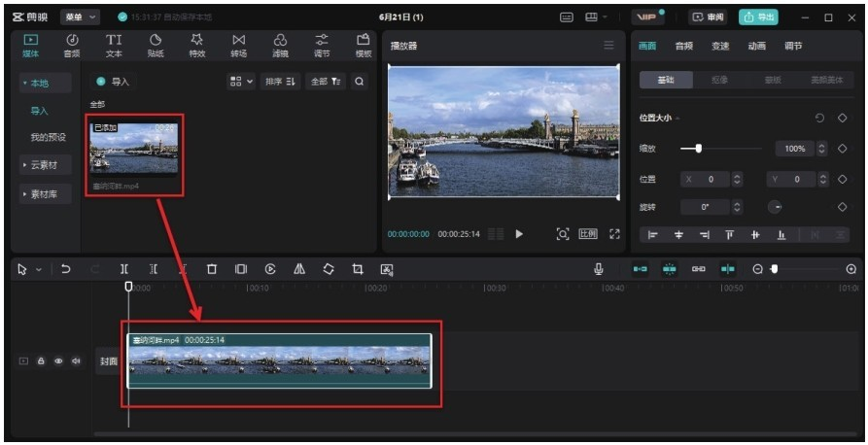The width and height of the screenshot is (868, 445).
Task: Toggle auto snapping in timeline toolbar
Action: point(670,269)
